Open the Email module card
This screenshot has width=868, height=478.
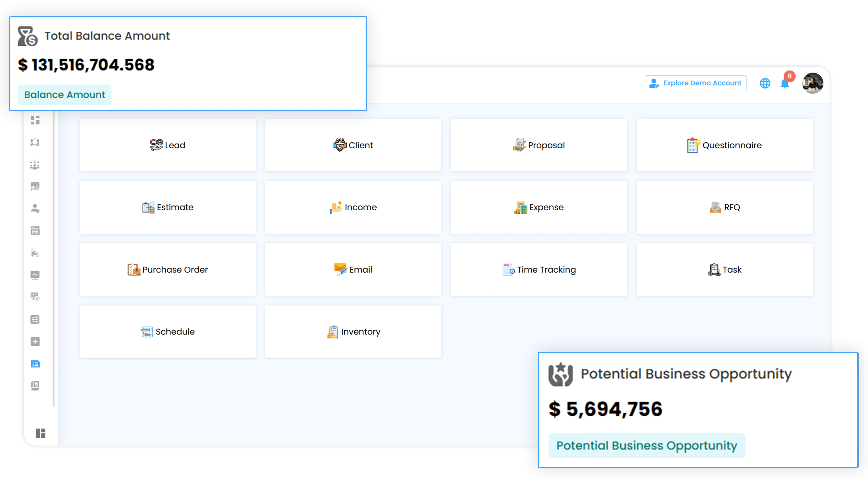353,270
